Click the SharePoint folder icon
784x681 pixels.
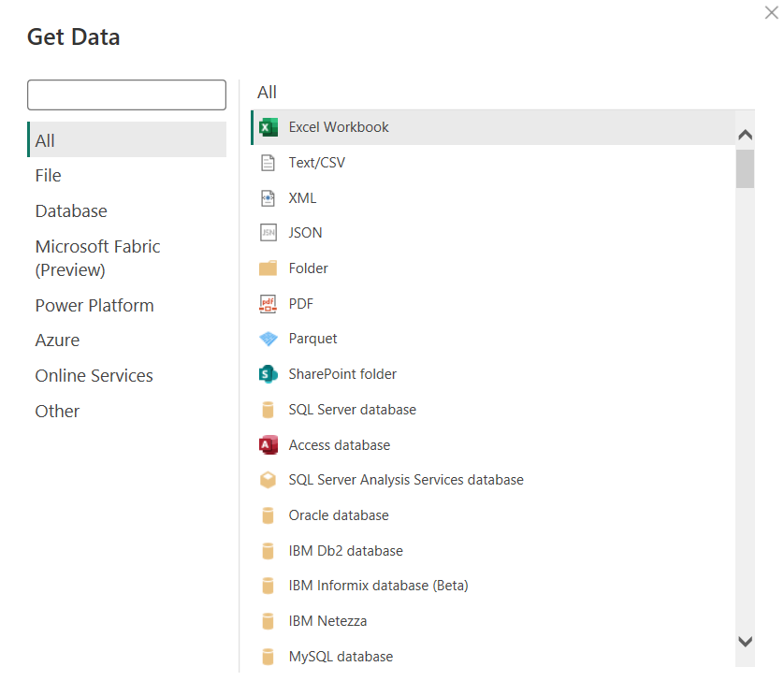click(x=269, y=374)
